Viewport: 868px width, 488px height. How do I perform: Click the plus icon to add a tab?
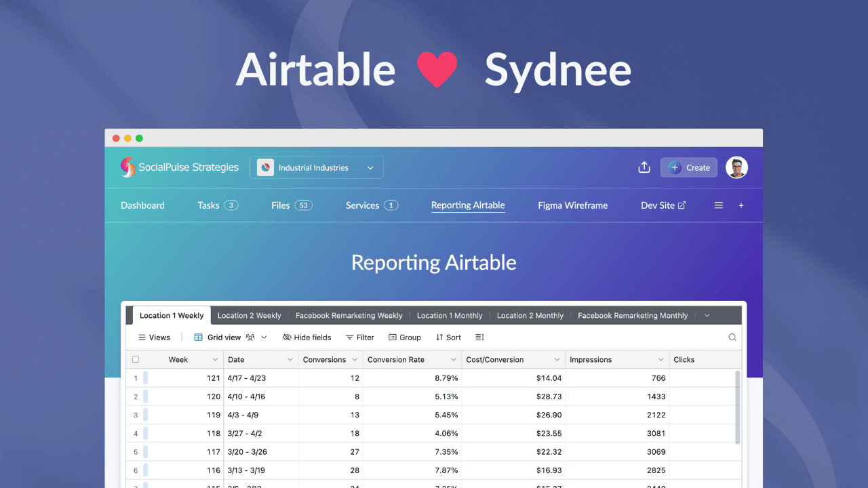pyautogui.click(x=741, y=205)
